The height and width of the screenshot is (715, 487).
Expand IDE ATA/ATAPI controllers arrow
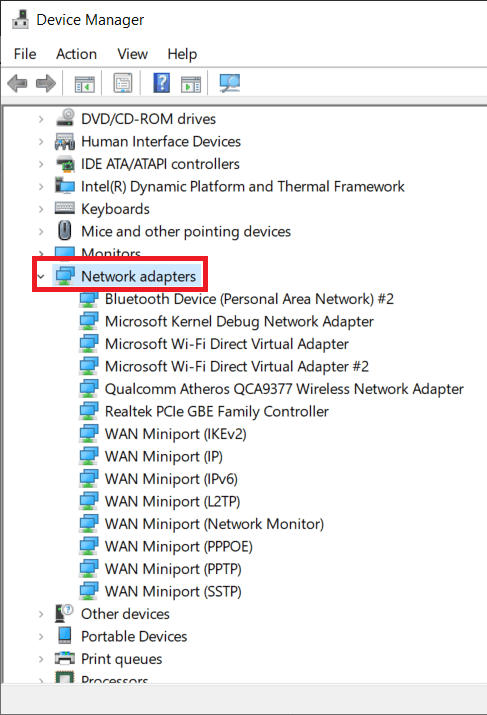pyautogui.click(x=41, y=164)
